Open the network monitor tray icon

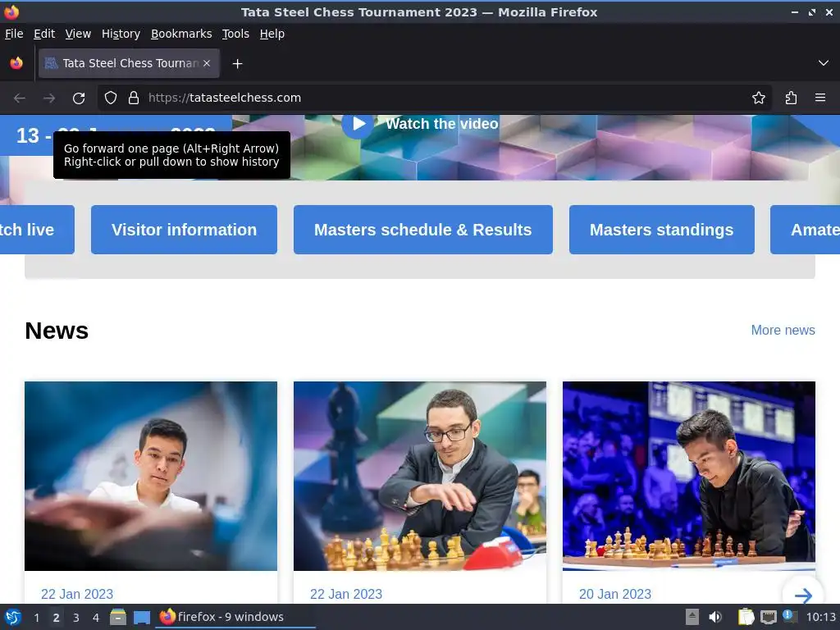[768, 617]
